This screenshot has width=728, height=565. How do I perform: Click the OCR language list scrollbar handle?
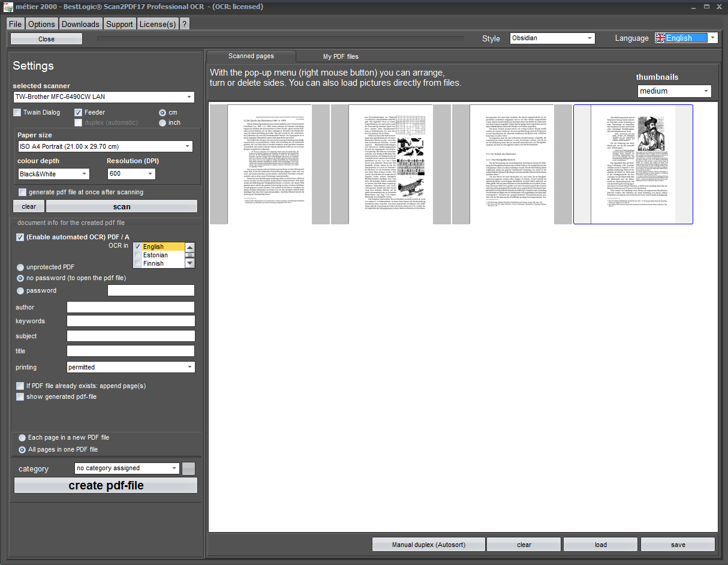(190, 255)
